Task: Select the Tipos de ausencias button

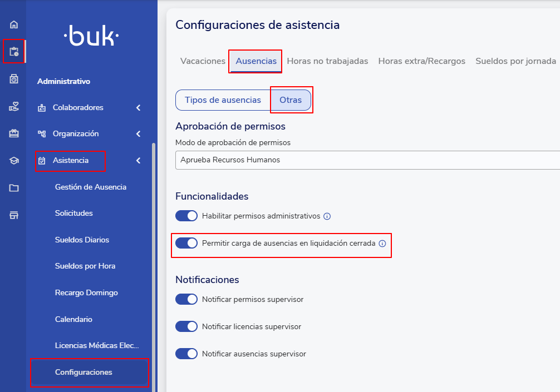Action: click(x=223, y=100)
